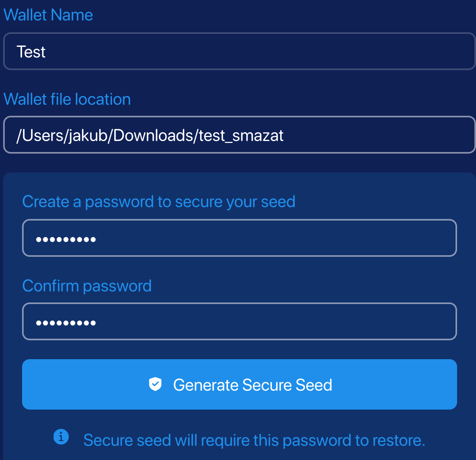Focus the Wallet Name input field
Image resolution: width=476 pixels, height=460 pixels.
[239, 51]
